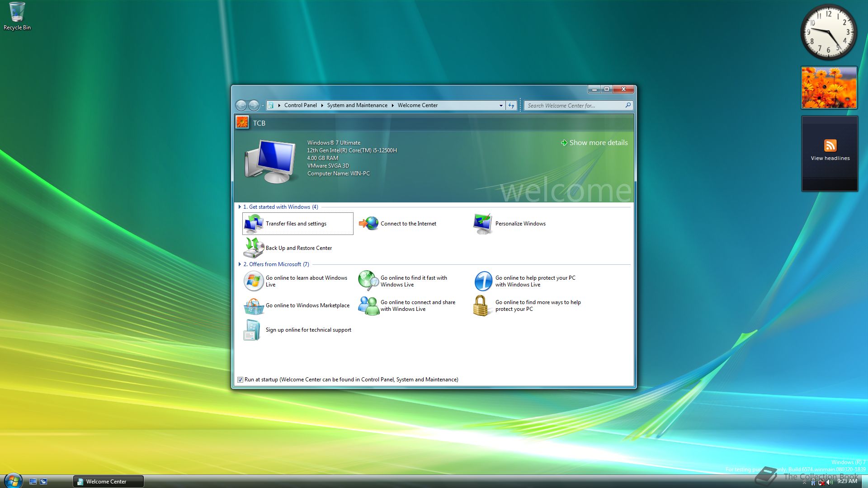Image resolution: width=868 pixels, height=488 pixels.
Task: Click the Back navigation arrow button
Action: [x=241, y=105]
